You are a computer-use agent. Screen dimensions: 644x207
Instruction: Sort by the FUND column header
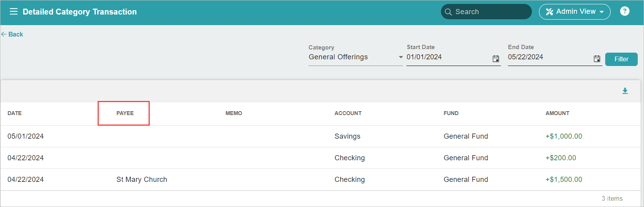point(451,113)
